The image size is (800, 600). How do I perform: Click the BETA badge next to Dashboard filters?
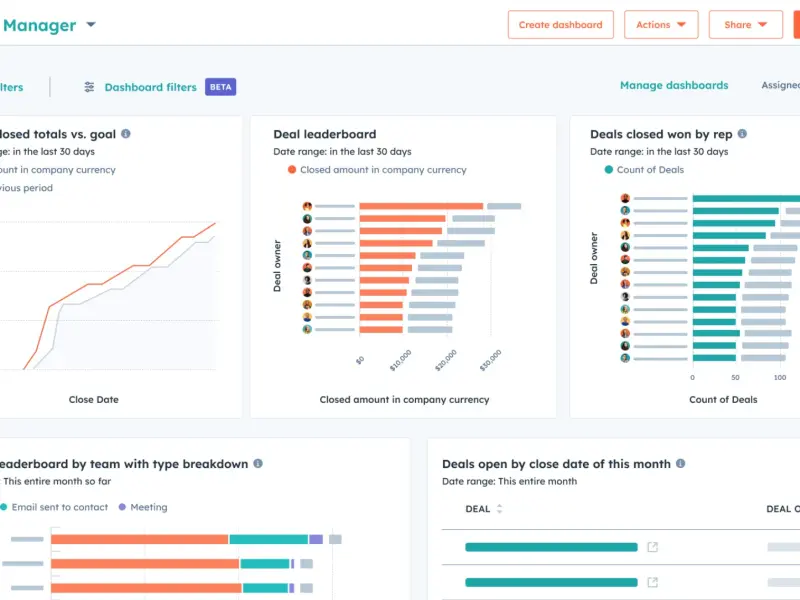click(x=220, y=87)
